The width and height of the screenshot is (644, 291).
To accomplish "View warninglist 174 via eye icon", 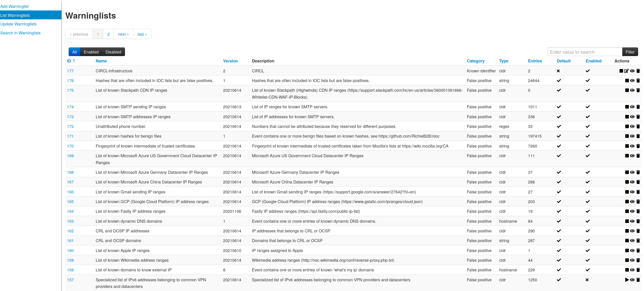I will point(632,107).
